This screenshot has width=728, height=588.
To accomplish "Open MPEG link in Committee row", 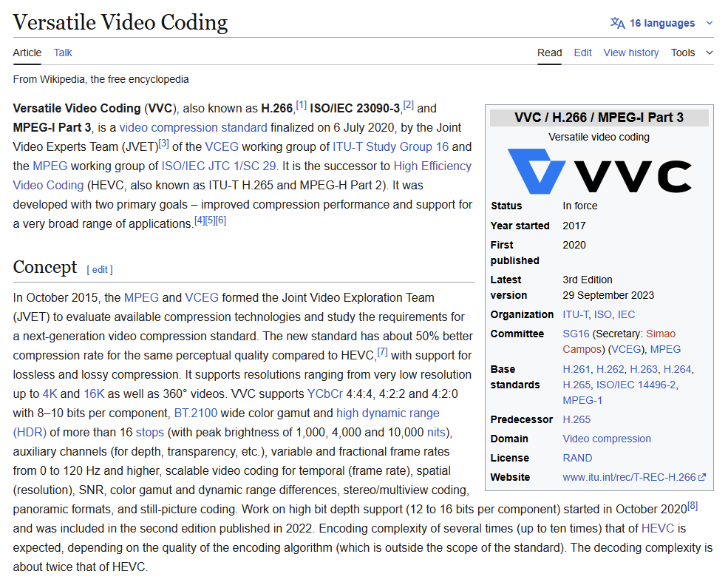I will [x=665, y=349].
